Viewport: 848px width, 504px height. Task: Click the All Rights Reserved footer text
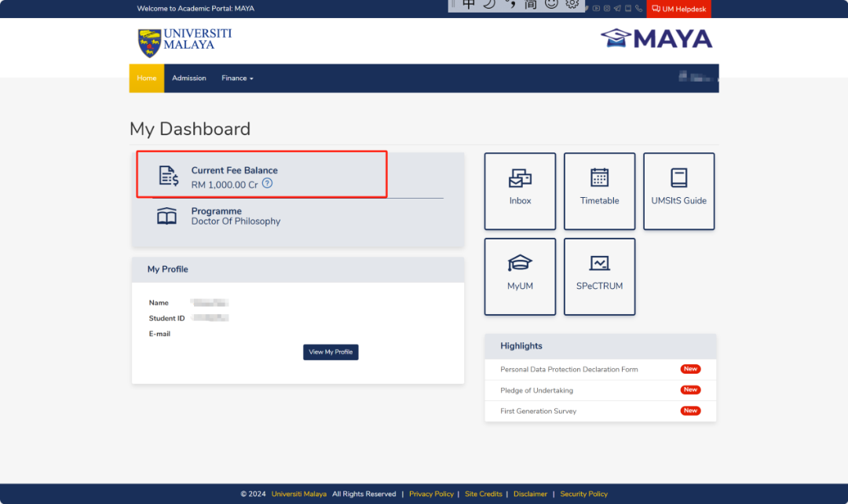(x=364, y=494)
